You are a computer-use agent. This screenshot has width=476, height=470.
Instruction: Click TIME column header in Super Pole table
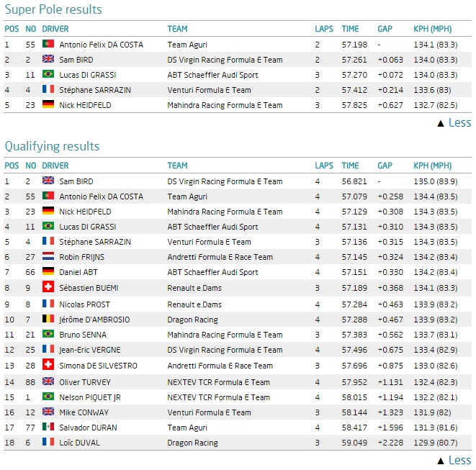click(x=350, y=29)
